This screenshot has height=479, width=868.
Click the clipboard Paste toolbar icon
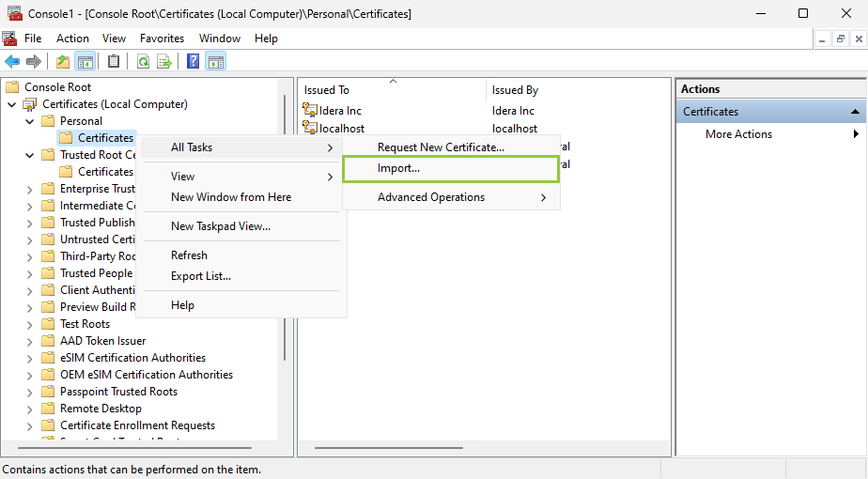coord(114,61)
